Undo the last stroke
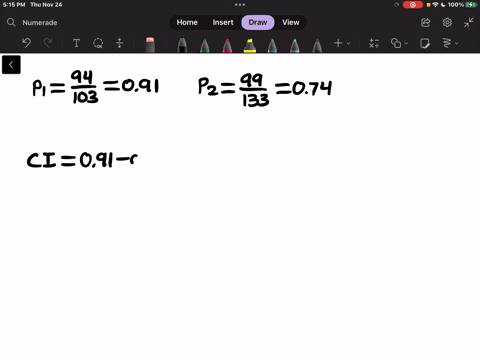 tap(26, 43)
